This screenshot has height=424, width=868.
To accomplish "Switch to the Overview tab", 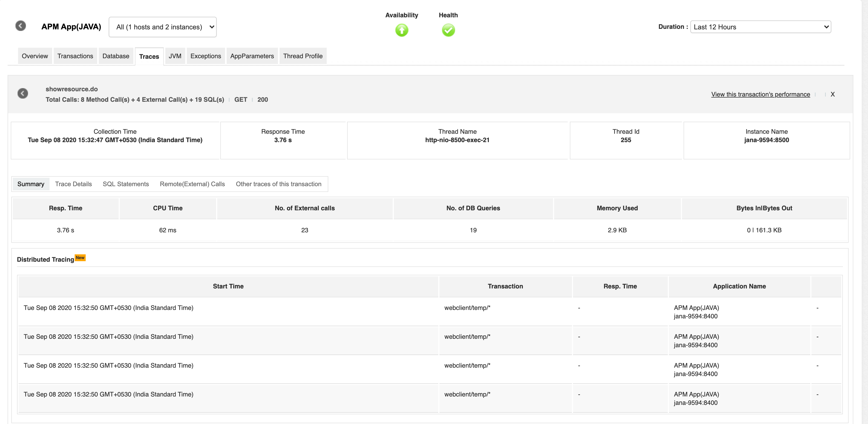I will click(35, 56).
